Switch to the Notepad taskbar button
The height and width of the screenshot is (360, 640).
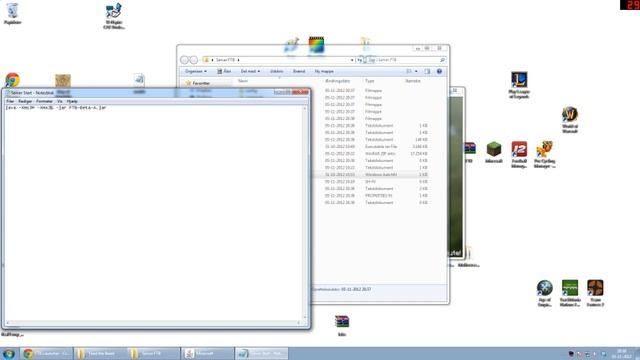pos(262,353)
